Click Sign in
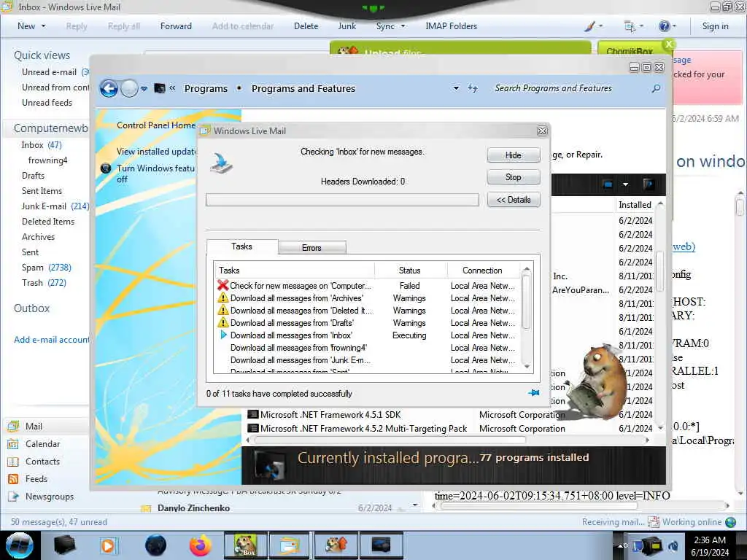Image resolution: width=747 pixels, height=560 pixels. (715, 26)
